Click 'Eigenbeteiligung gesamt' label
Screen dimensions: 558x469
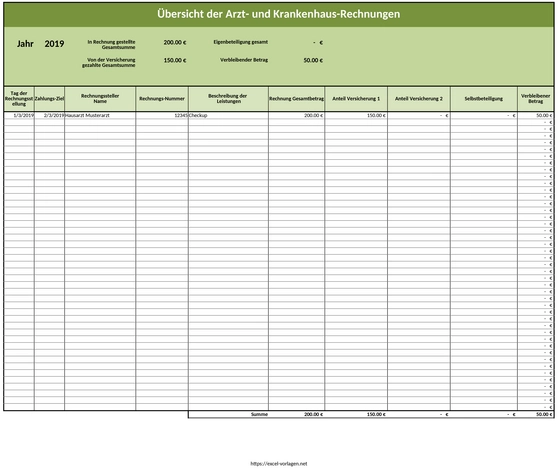pos(241,42)
